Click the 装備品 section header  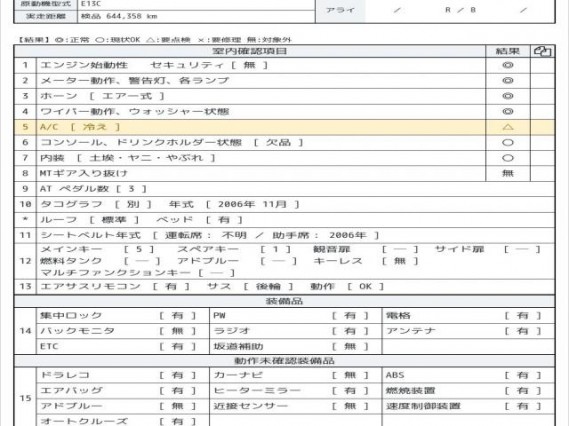(x=284, y=301)
